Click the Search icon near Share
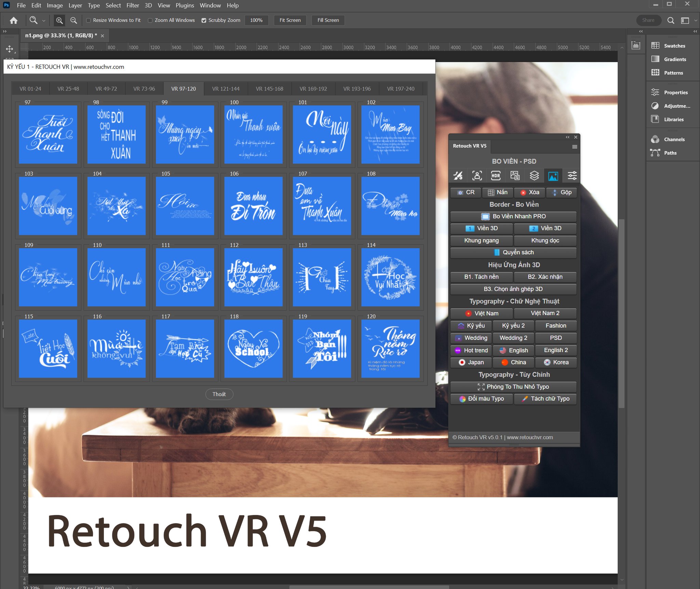This screenshot has height=589, width=700. pos(671,21)
